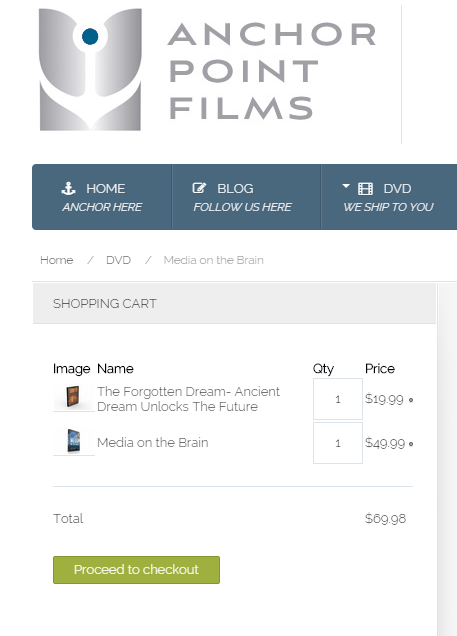The height and width of the screenshot is (636, 457).
Task: Open Media on the Brain DVD thumbnail
Action: tap(73, 440)
